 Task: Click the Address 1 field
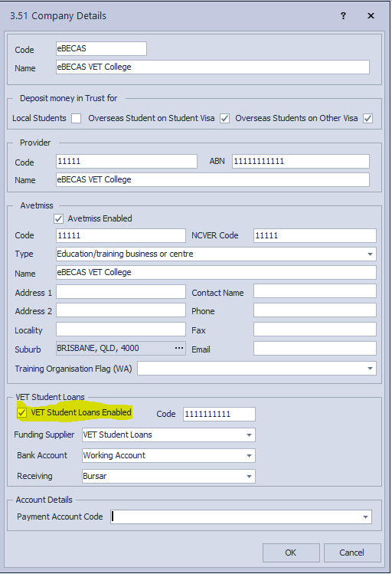click(x=121, y=292)
